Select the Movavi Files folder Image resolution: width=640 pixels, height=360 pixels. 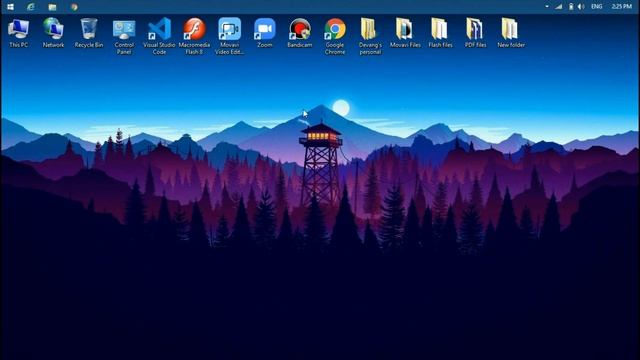pyautogui.click(x=405, y=33)
